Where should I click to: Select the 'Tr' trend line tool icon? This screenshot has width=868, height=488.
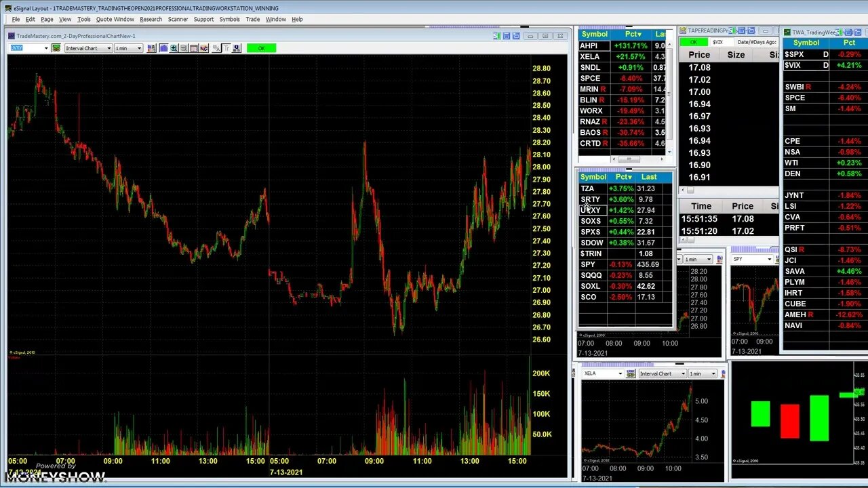click(x=226, y=48)
